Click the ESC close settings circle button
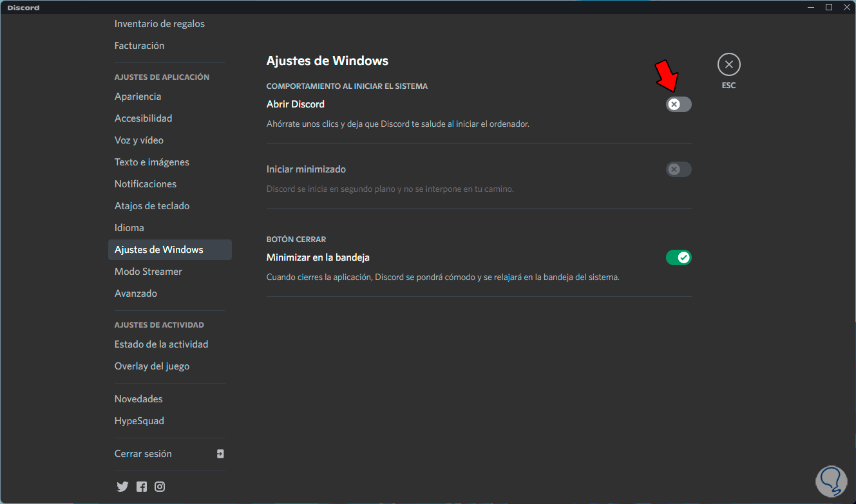The image size is (856, 504). [x=729, y=64]
